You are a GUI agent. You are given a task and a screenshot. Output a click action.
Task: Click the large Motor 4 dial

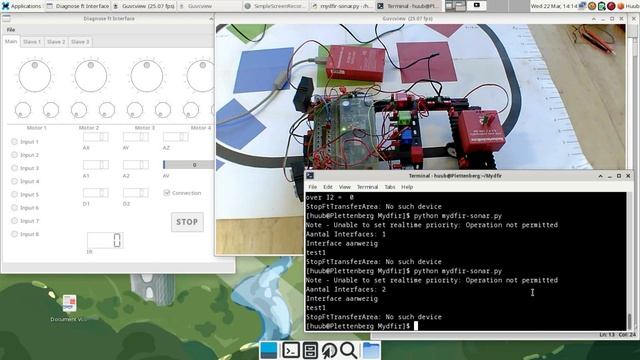click(x=200, y=76)
